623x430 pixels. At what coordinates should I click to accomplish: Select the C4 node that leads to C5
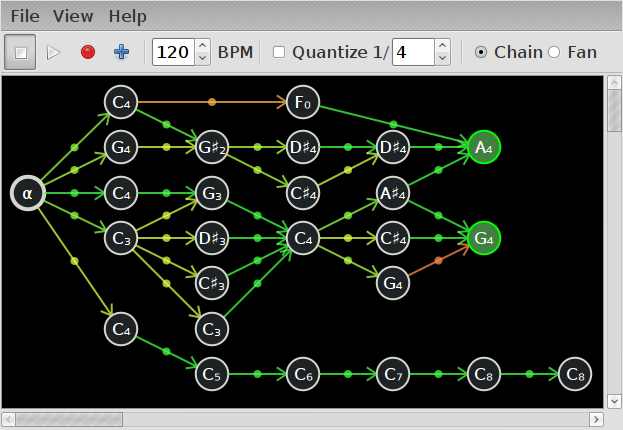click(x=121, y=329)
